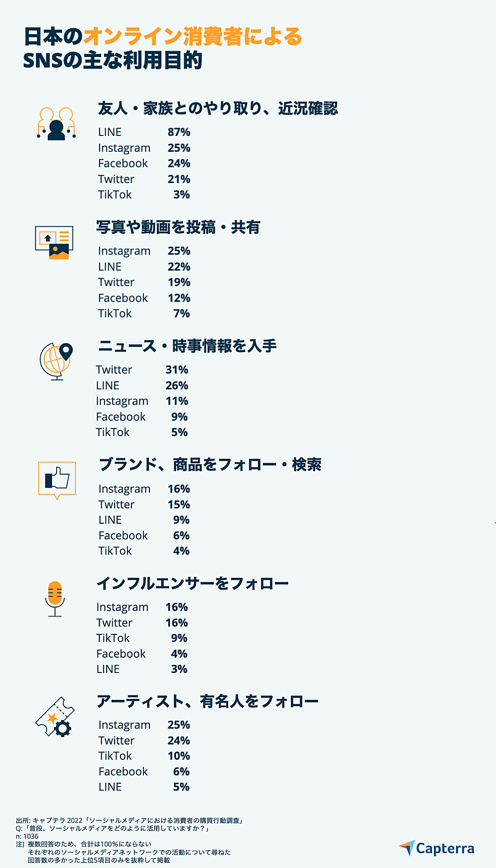The width and height of the screenshot is (496, 868).
Task: Click the photo upload sharing icon
Action: coord(54,243)
